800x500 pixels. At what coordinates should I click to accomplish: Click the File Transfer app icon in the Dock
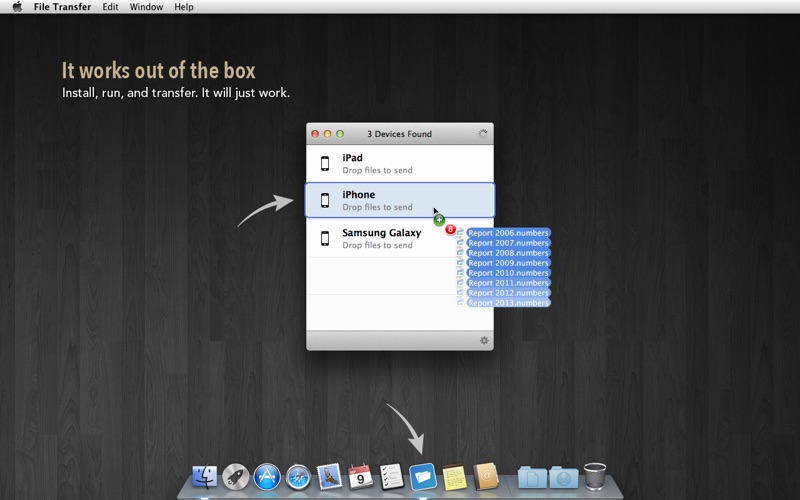click(x=423, y=477)
